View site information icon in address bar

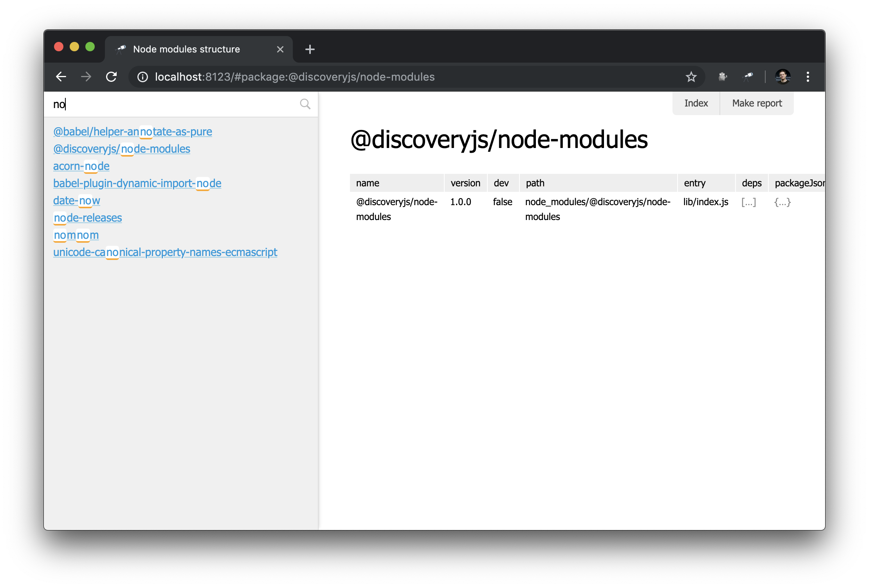point(142,77)
